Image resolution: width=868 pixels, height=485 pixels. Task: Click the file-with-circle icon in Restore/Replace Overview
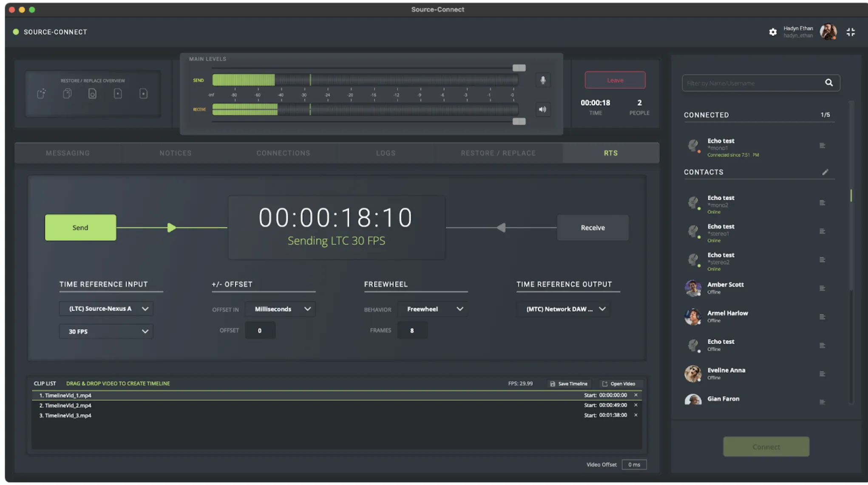click(x=92, y=93)
